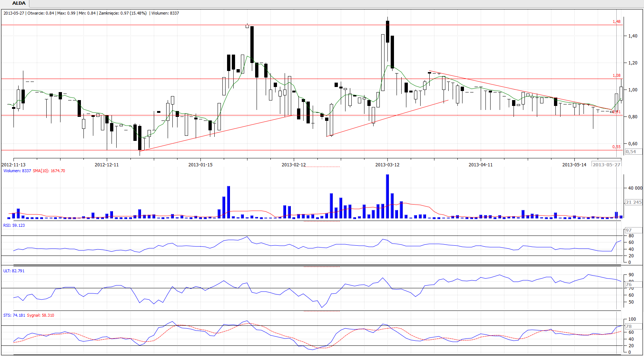Click the 1,48 resistance level label
The height and width of the screenshot is (356, 644).
(x=616, y=22)
